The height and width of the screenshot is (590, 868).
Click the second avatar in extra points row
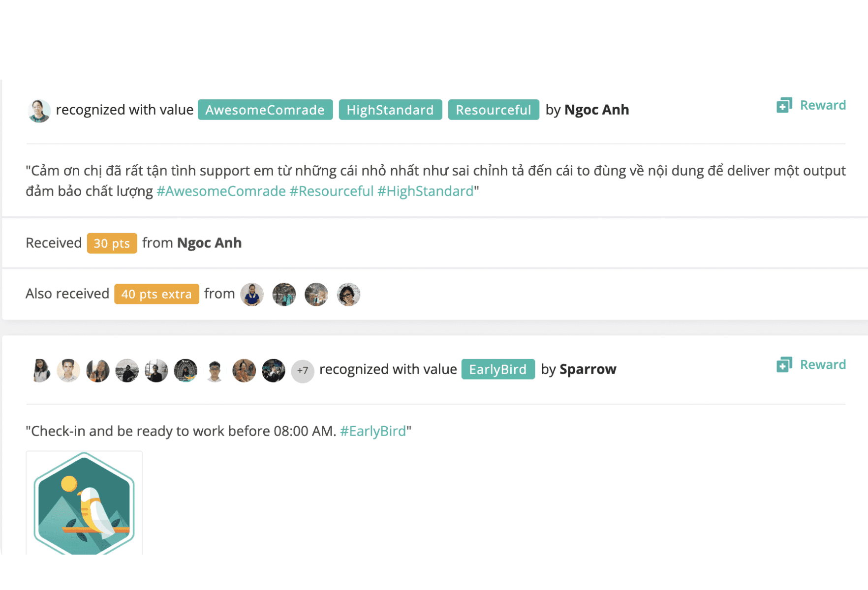coord(284,295)
